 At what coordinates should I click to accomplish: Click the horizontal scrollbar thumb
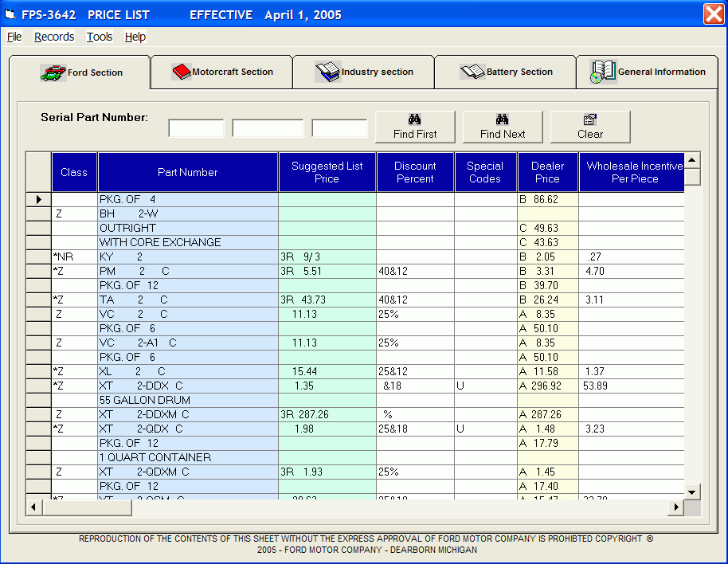pyautogui.click(x=88, y=507)
